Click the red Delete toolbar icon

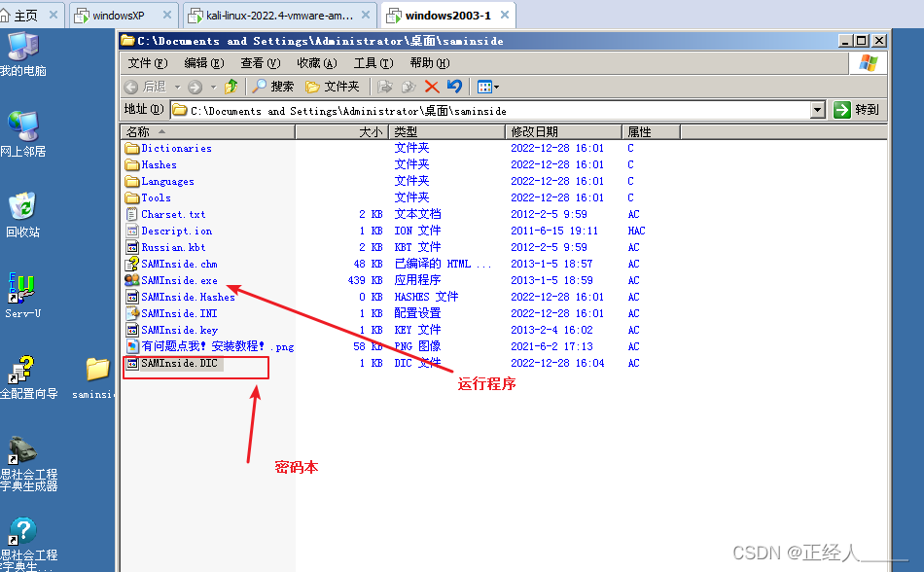point(432,87)
